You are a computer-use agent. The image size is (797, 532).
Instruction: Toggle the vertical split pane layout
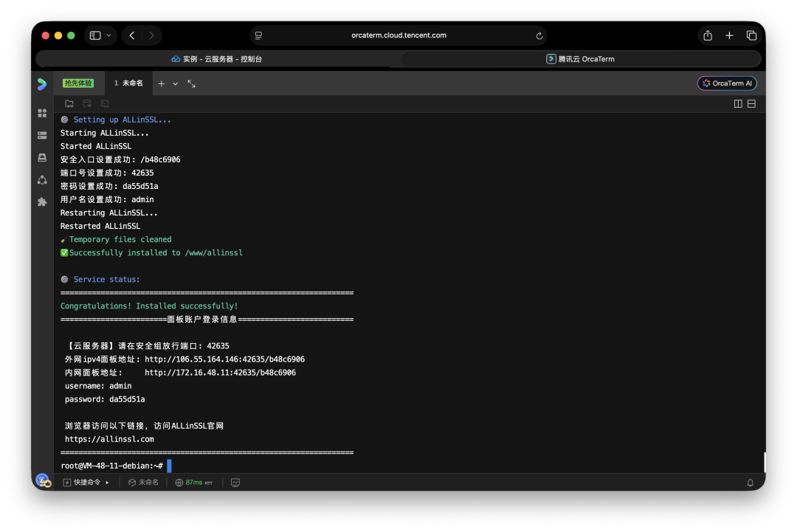click(x=737, y=103)
